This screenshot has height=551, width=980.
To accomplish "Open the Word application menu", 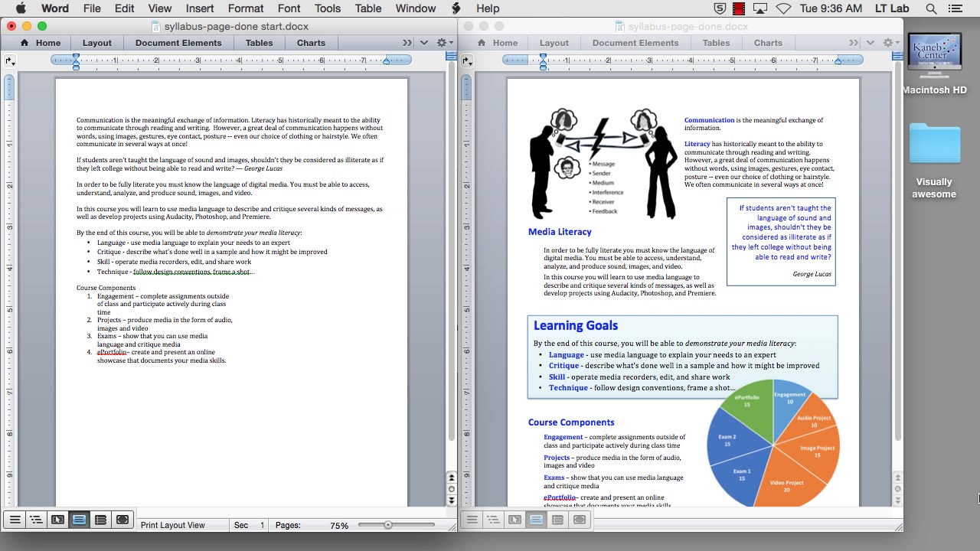I will tap(54, 8).
